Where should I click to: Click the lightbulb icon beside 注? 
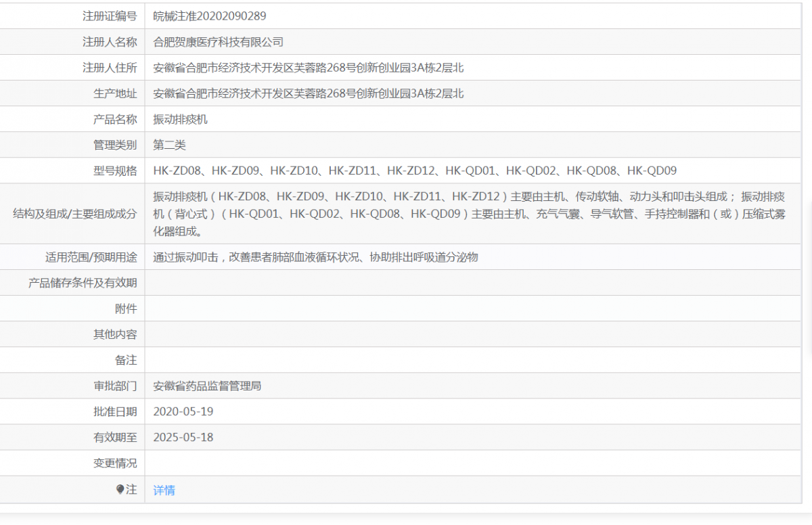[120, 489]
